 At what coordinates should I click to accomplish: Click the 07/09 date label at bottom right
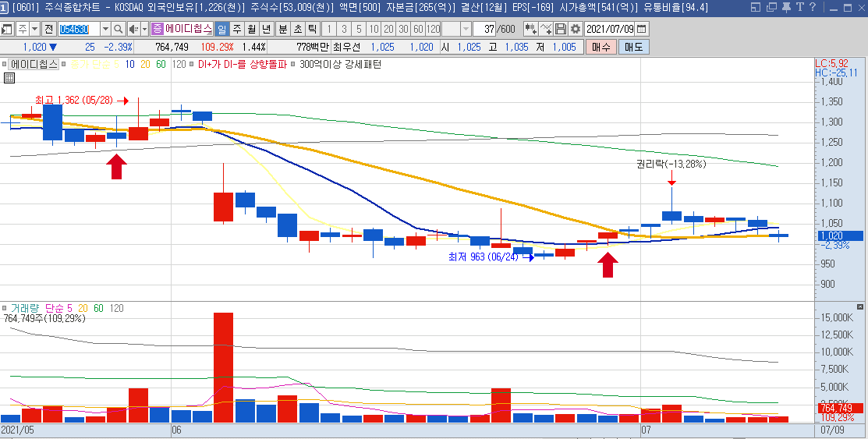(x=832, y=430)
